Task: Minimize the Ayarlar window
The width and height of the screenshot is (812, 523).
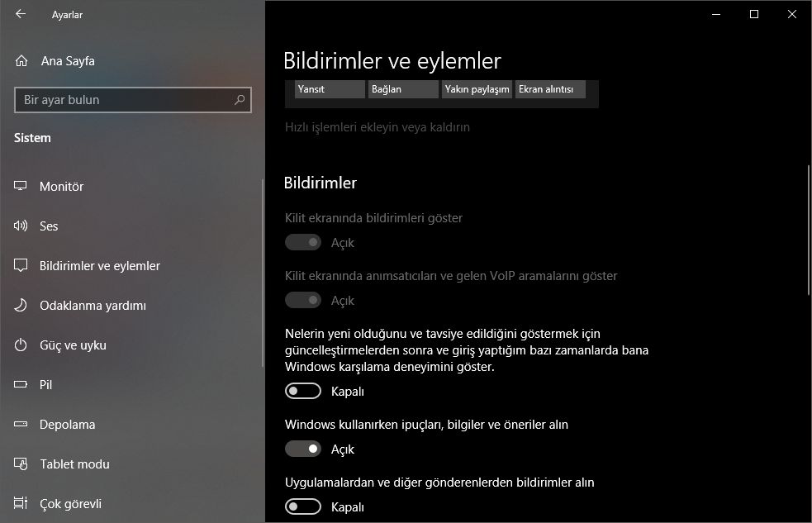Action: (x=716, y=14)
